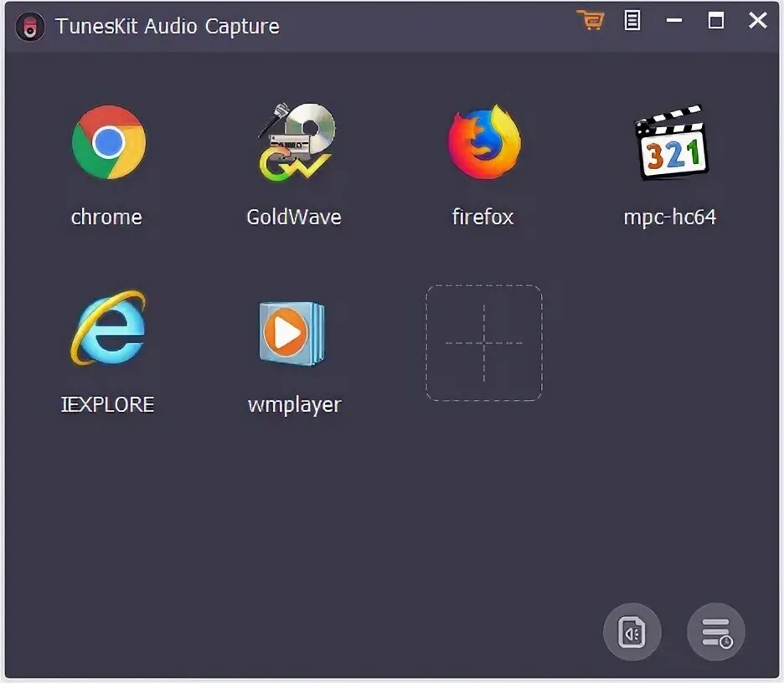Screen dimensions: 784x683
Task: Add a new program with the plus box
Action: [483, 343]
